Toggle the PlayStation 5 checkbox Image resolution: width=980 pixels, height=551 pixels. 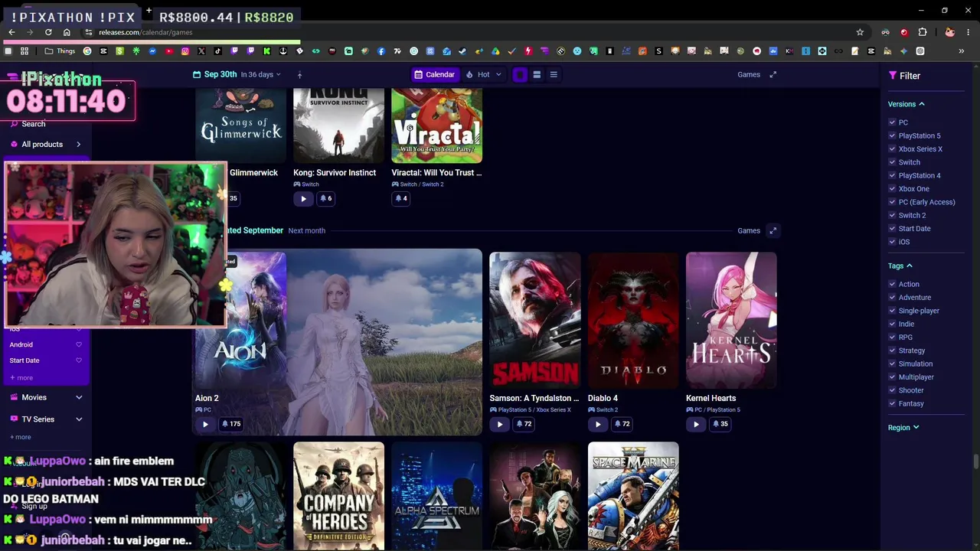tap(892, 135)
